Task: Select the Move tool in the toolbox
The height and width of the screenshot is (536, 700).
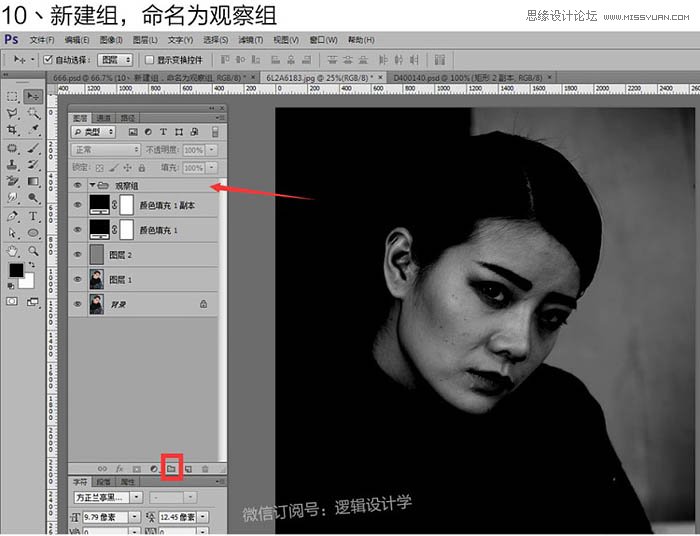Action: click(x=33, y=96)
